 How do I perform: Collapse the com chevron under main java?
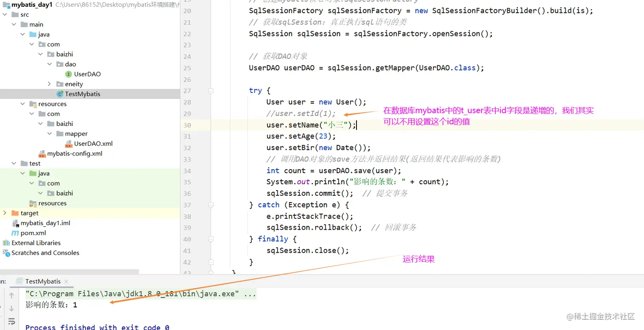click(x=32, y=44)
